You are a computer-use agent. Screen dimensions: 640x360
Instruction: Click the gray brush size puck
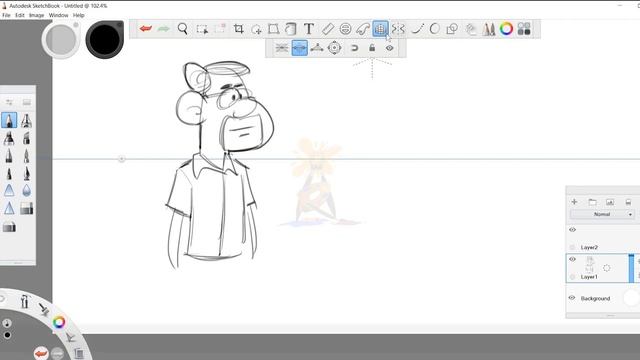click(61, 40)
